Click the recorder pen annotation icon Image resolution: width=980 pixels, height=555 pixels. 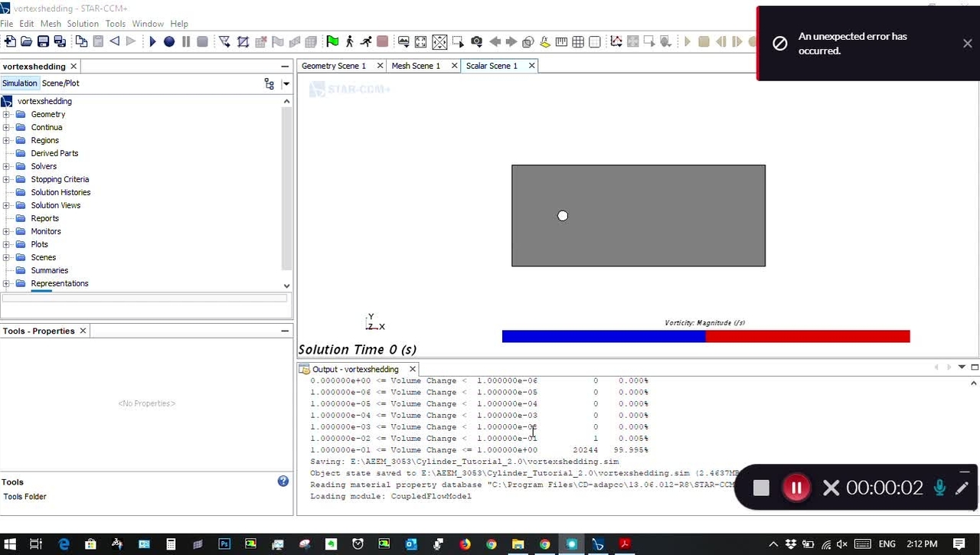(962, 488)
